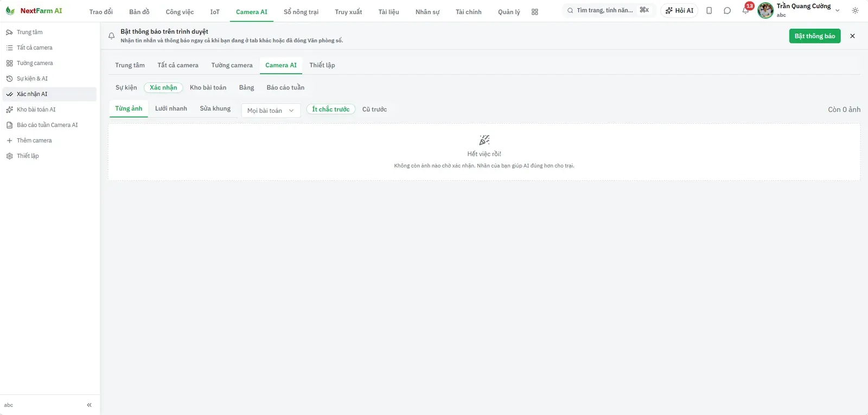Open the Kho bài toán sub-tab

pos(208,87)
